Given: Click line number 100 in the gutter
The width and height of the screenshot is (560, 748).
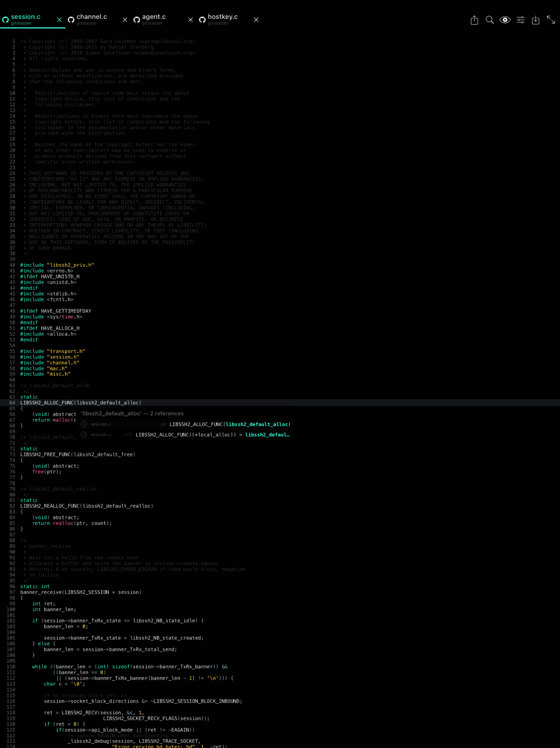Looking at the screenshot, I should pos(12,609).
